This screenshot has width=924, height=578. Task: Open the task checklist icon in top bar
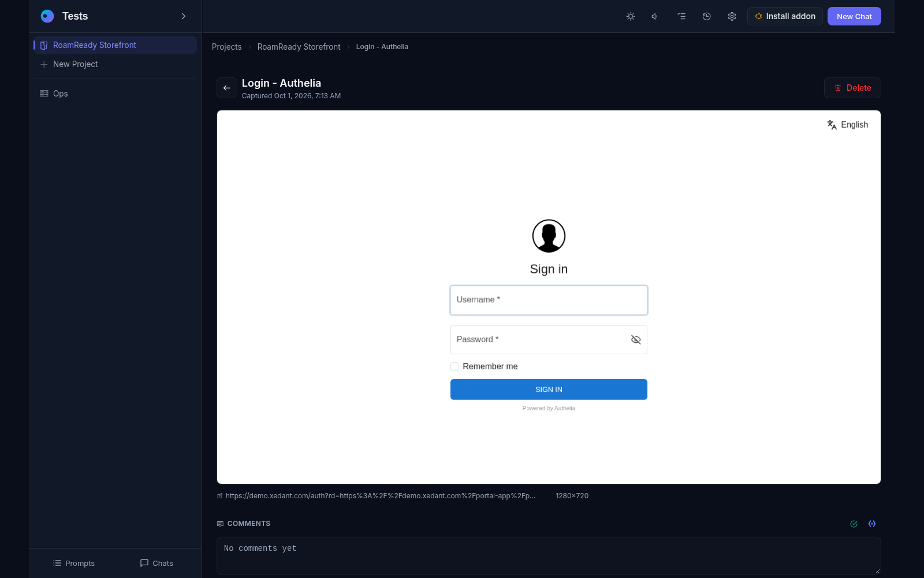tap(681, 16)
